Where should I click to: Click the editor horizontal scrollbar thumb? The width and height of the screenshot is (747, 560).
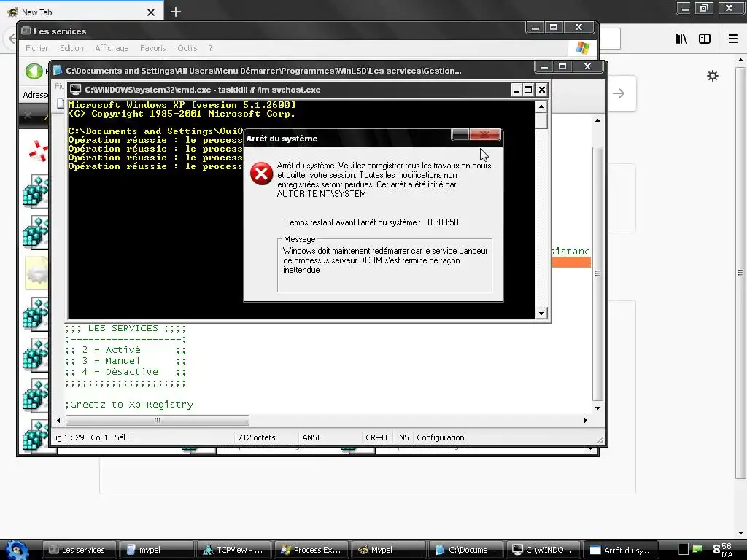click(158, 420)
